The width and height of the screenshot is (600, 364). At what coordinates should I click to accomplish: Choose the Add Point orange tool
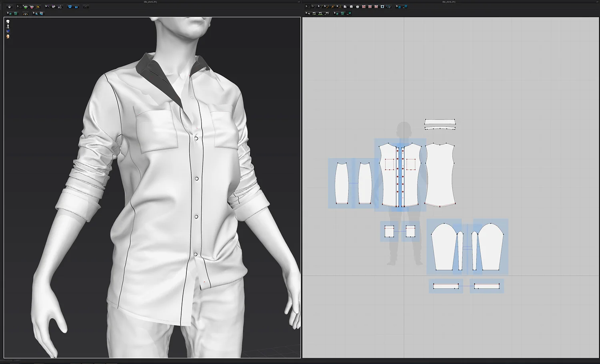tap(333, 7)
